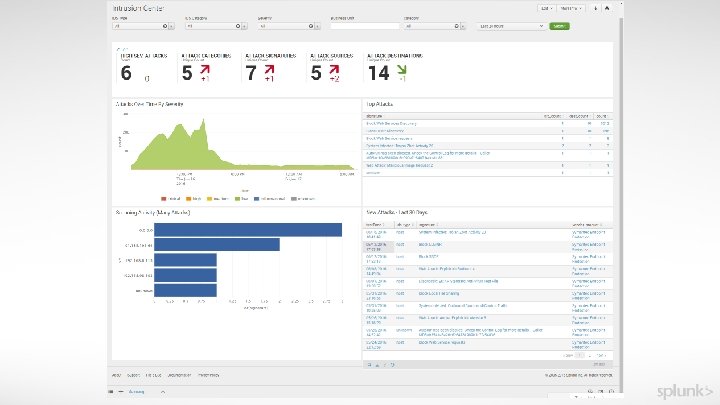Click the green Submit button

(559, 26)
